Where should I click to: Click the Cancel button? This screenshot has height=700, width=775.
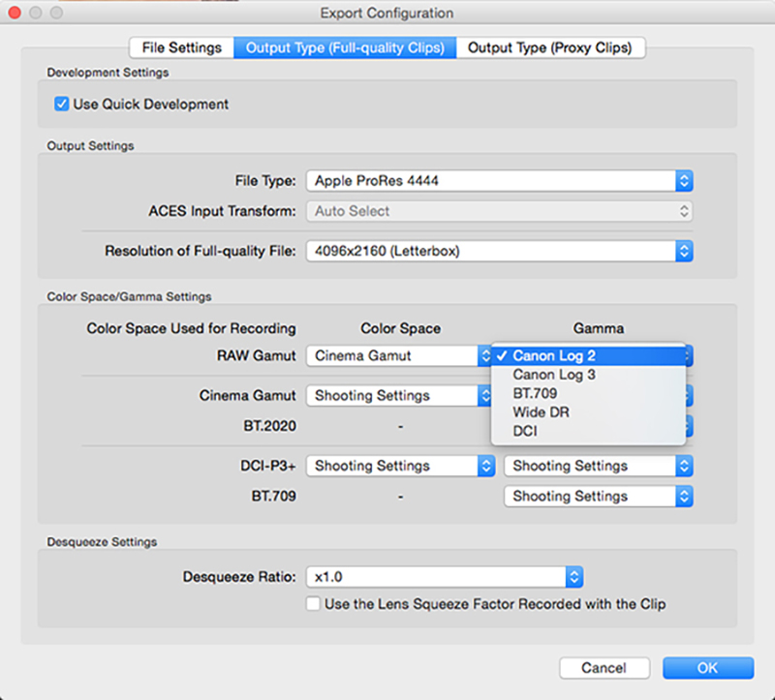[x=604, y=668]
